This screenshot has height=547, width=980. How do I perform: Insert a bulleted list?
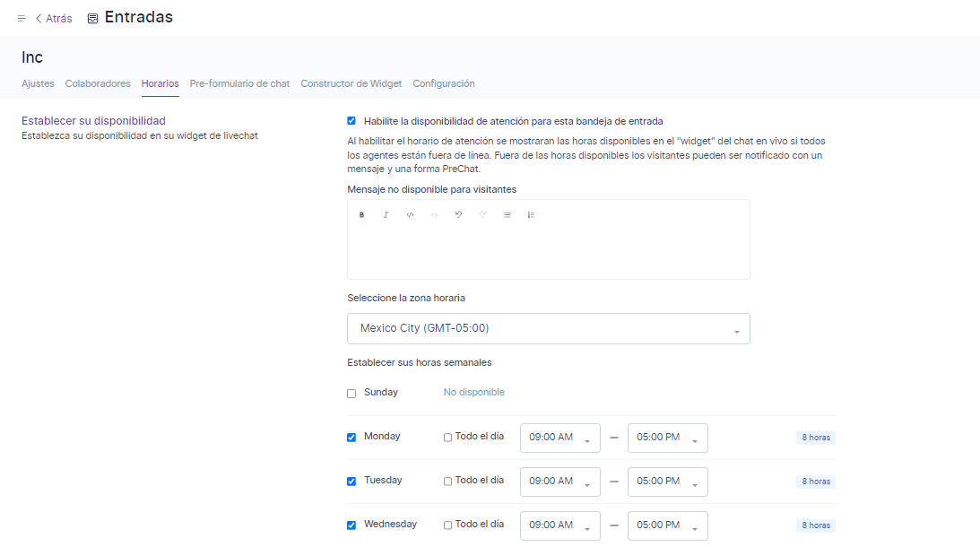pyautogui.click(x=507, y=215)
